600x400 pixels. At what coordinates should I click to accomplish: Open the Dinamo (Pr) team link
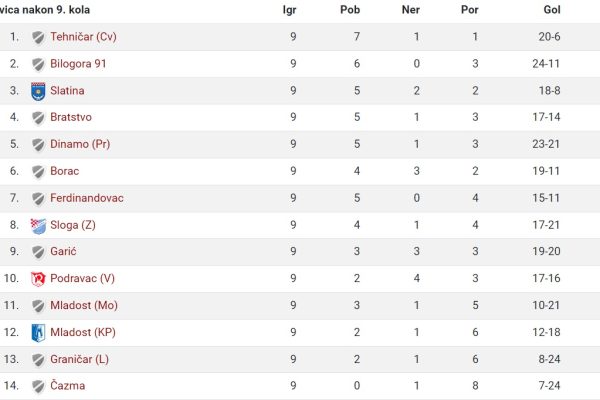(80, 144)
